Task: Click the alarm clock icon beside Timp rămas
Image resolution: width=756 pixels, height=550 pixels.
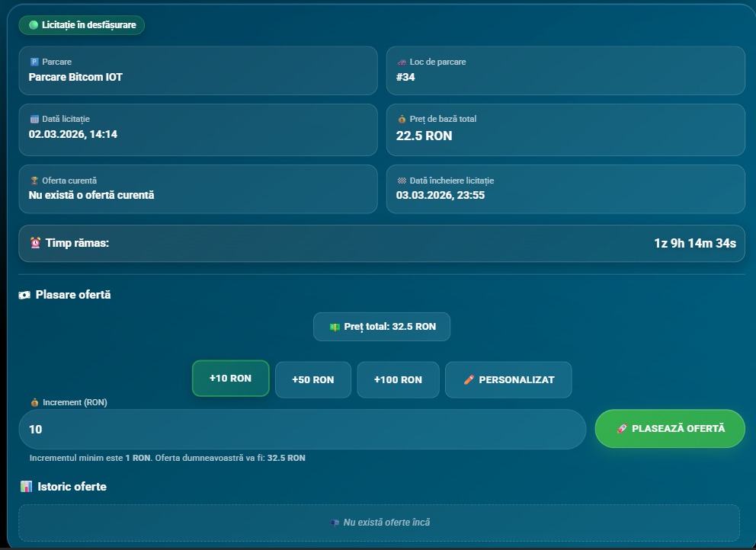Action: (35, 243)
